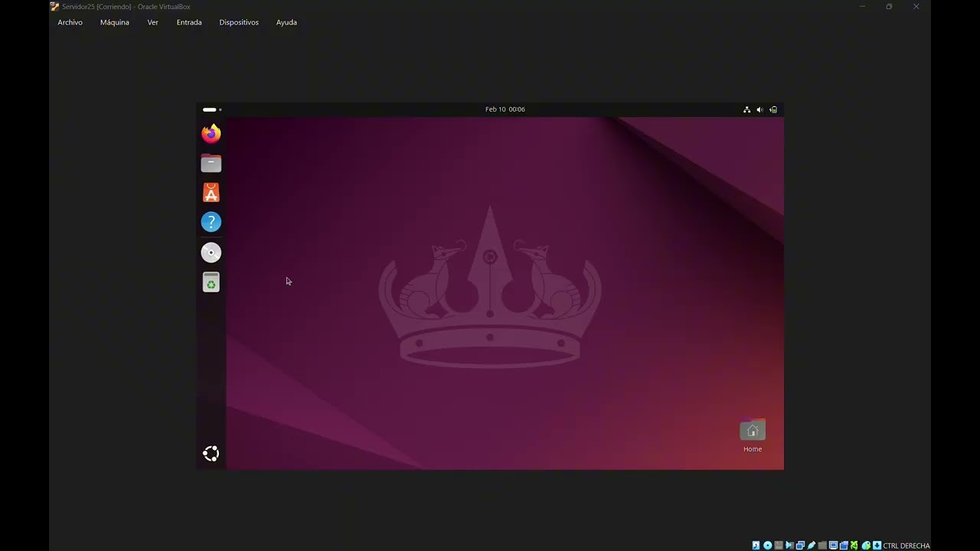This screenshot has height=551, width=980.
Task: Click the audio indicator in VirtualBox status bar
Action: tap(789, 546)
